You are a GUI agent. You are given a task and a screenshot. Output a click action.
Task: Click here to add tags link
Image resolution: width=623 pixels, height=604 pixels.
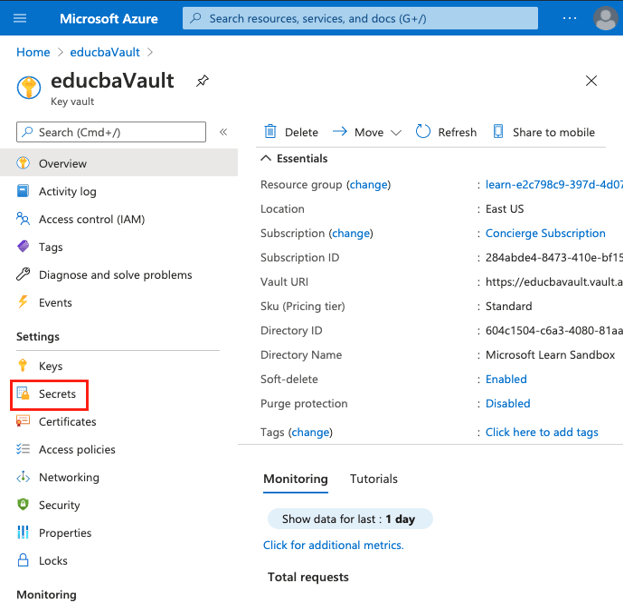pos(542,432)
